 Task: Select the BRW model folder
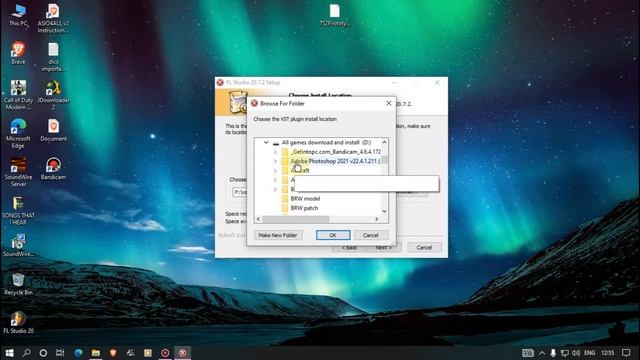click(x=305, y=199)
